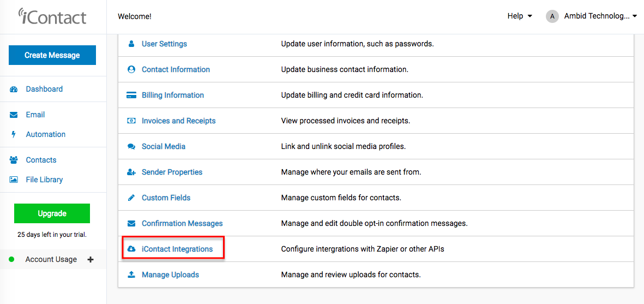The image size is (644, 304).
Task: Click text "Configure intergrations with Zapier or other APIs"
Action: coord(363,249)
